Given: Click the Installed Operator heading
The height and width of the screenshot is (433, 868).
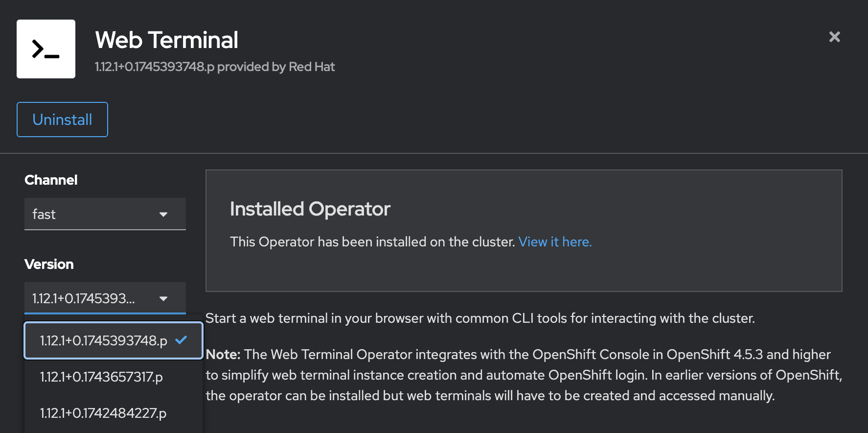Looking at the screenshot, I should pyautogui.click(x=310, y=209).
